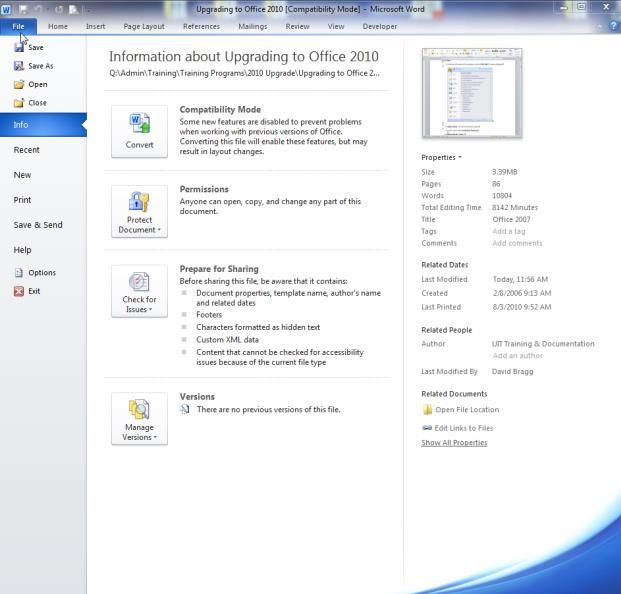Click the Word logo icon in title bar
This screenshot has width=621, height=594.
6,9
